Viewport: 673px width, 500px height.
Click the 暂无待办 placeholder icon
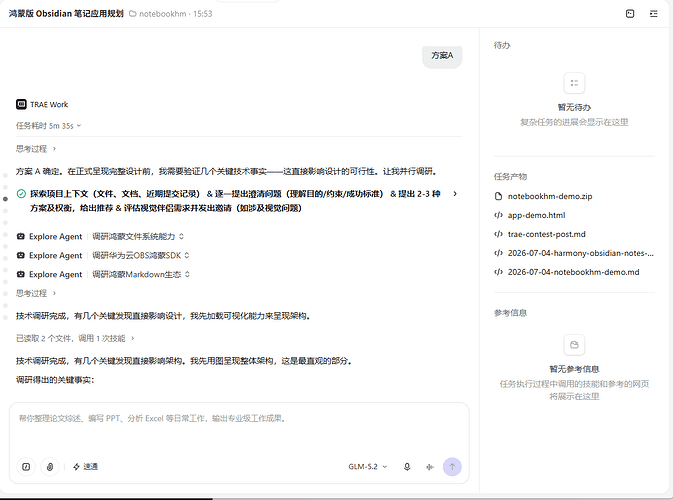click(x=574, y=83)
